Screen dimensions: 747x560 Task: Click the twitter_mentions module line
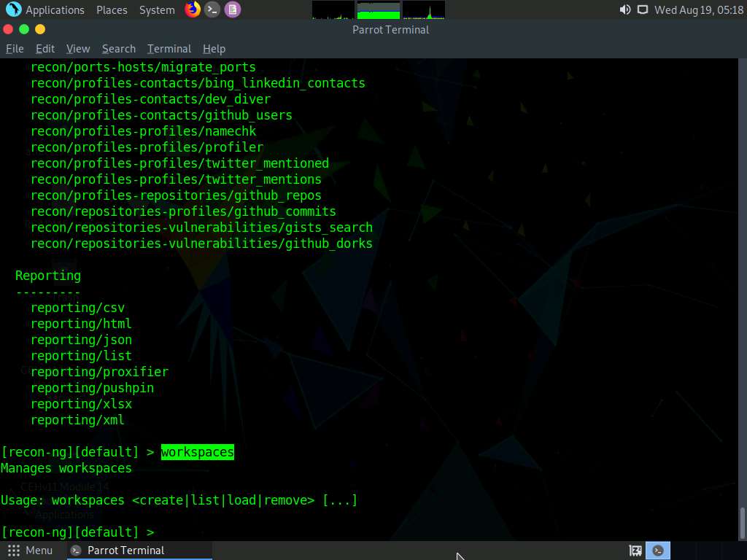pyautogui.click(x=177, y=179)
